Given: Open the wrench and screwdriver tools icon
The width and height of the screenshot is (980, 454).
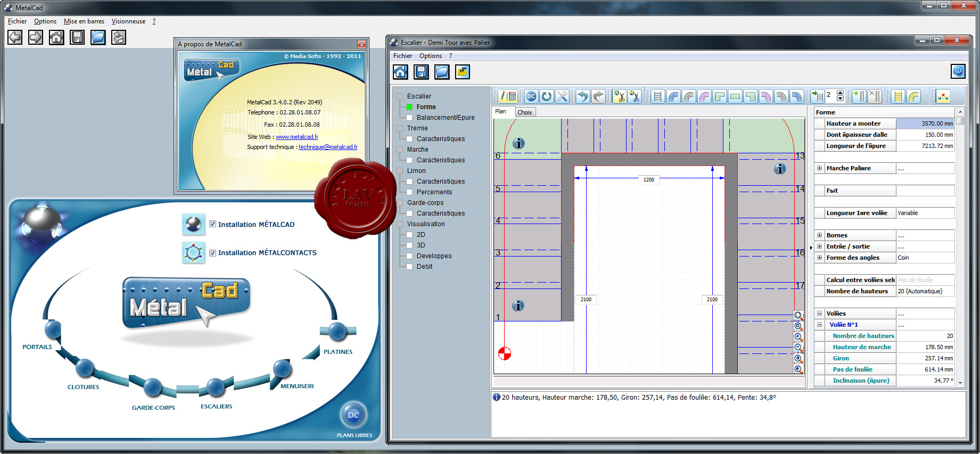Looking at the screenshot, I should coord(562,96).
